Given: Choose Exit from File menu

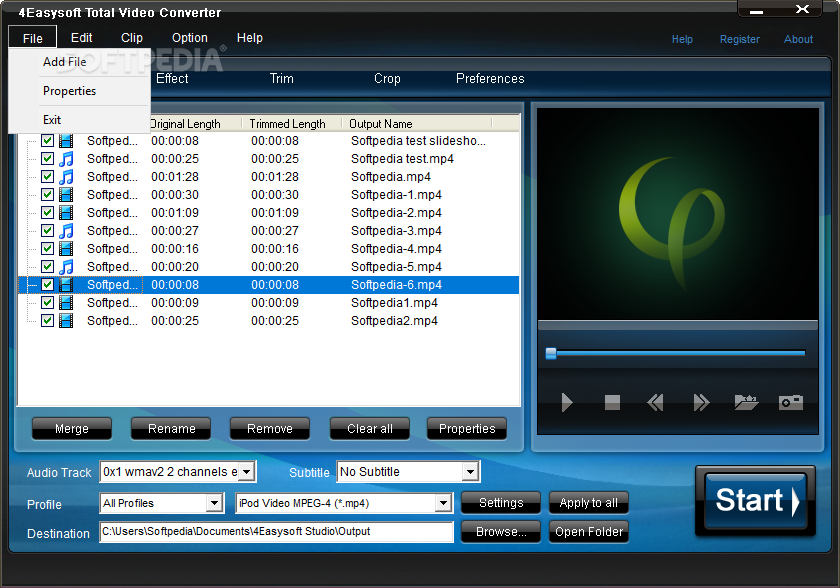Looking at the screenshot, I should click(79, 120).
